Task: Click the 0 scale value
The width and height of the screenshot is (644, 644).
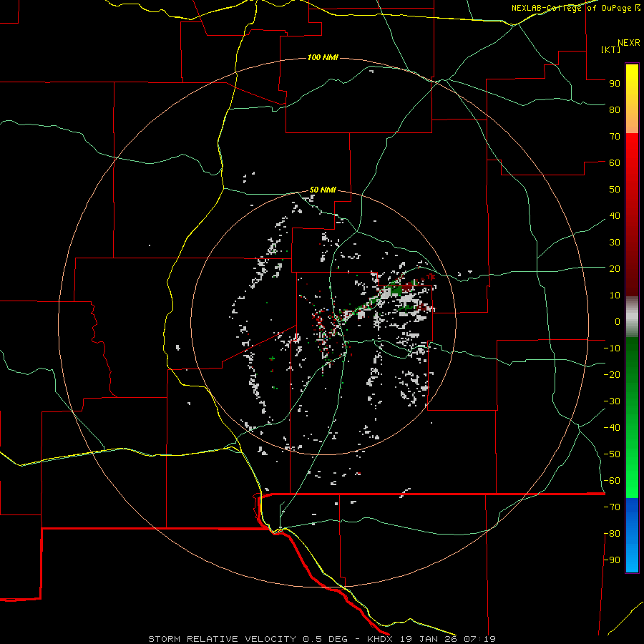Action: [x=618, y=322]
